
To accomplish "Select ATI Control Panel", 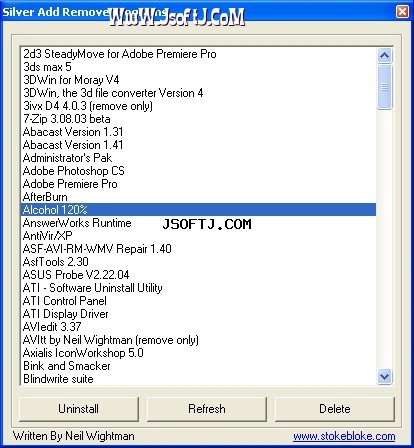I will (198, 301).
